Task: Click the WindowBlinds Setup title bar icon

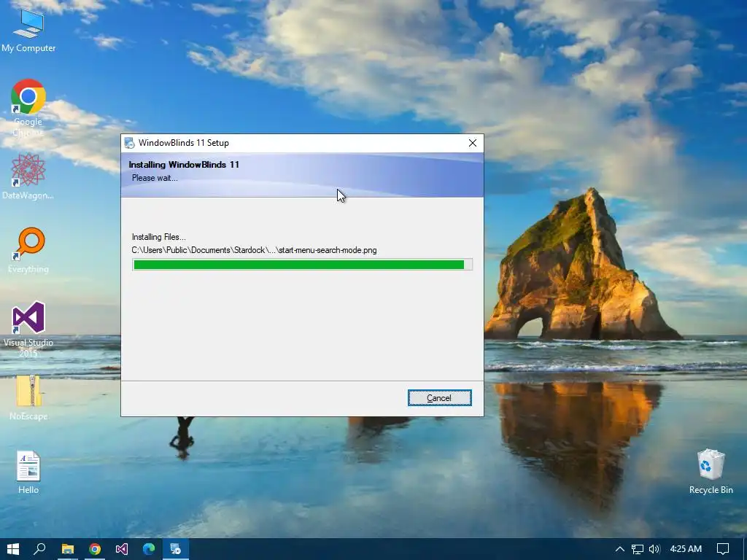Action: click(x=129, y=143)
